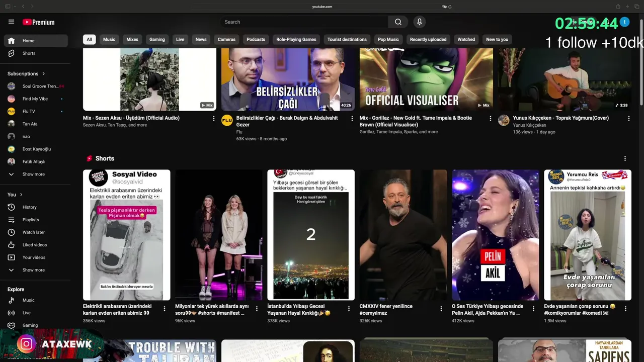
Task: Select Tourist destinations filter chip
Action: (347, 39)
